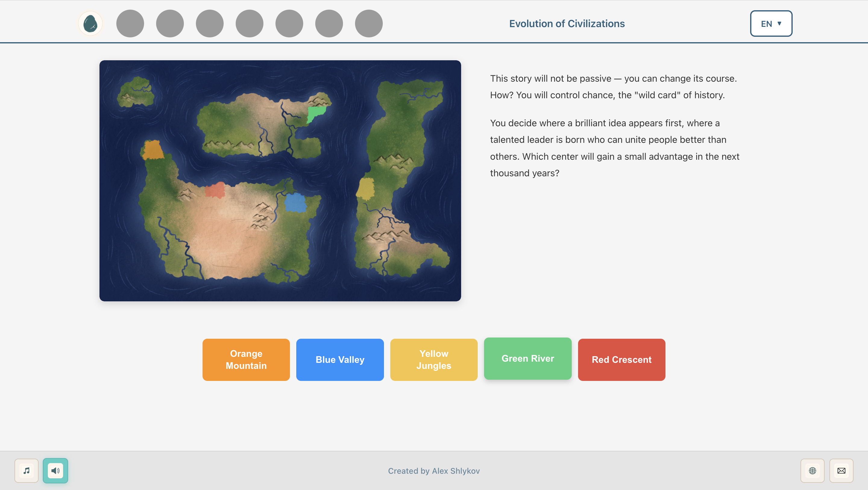Image resolution: width=868 pixels, height=490 pixels.
Task: Mute the sound effects speaker button
Action: click(x=55, y=470)
